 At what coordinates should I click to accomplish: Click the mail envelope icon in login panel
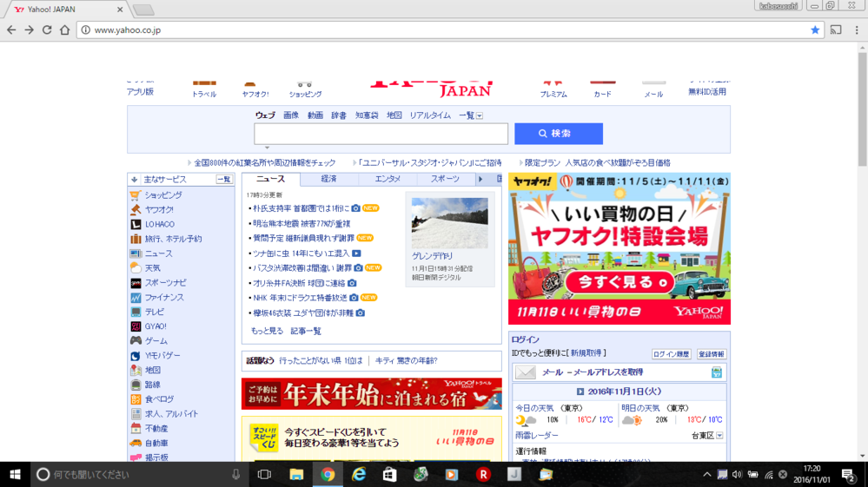click(x=525, y=372)
